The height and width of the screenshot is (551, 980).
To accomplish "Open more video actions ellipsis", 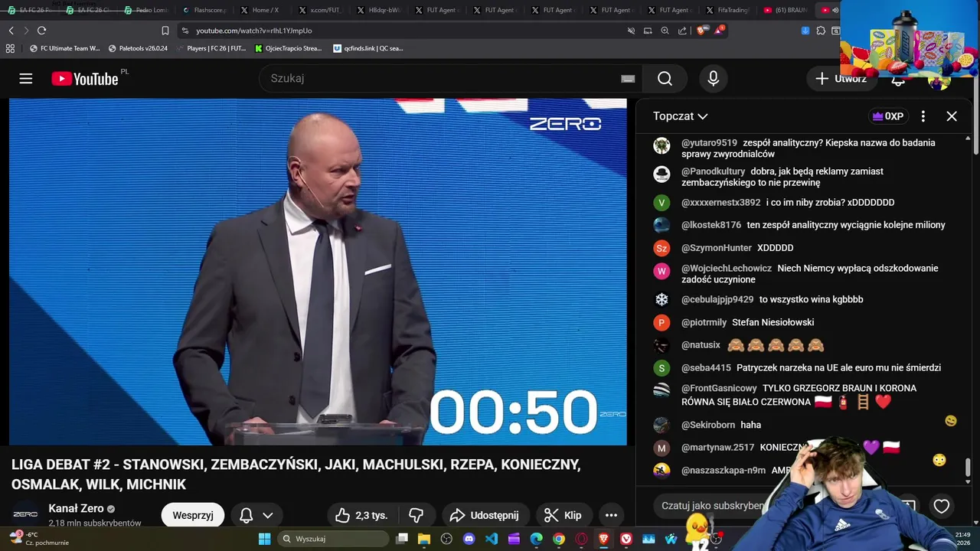I will (x=611, y=515).
